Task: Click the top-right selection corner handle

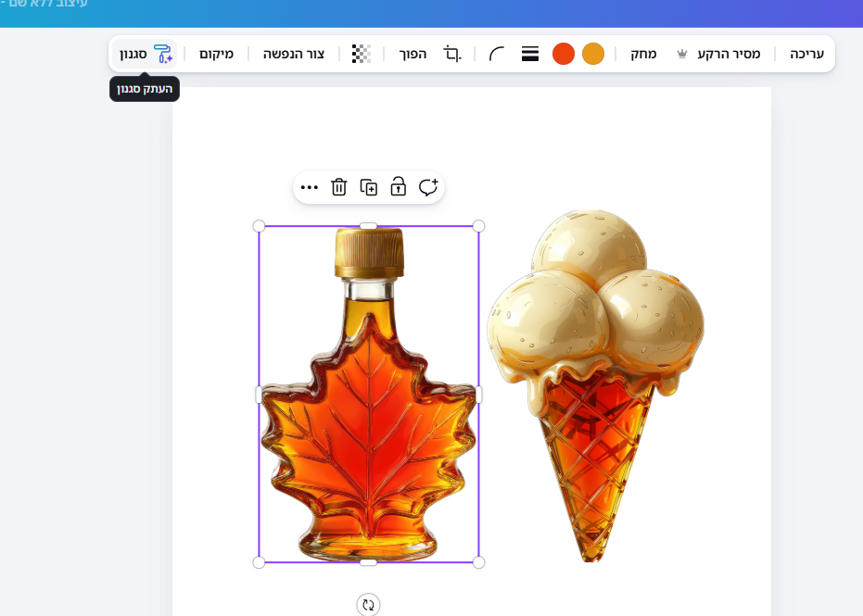Action: click(479, 226)
